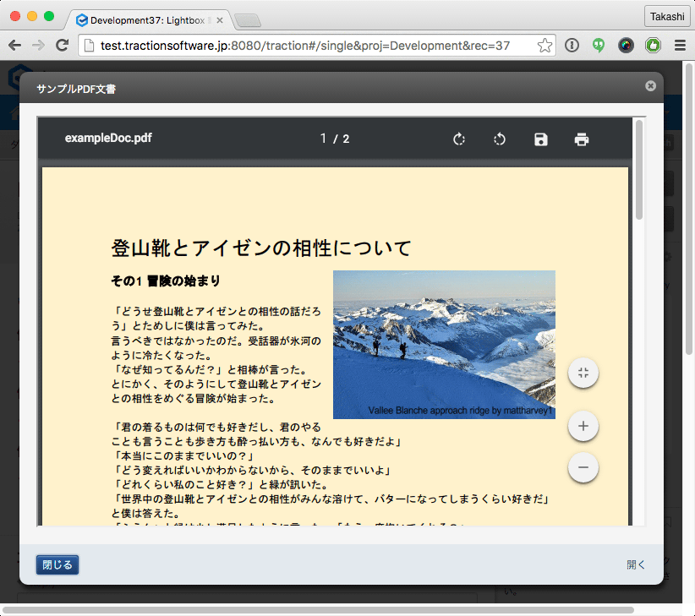Screen dimensions: 695x616
Task: Click the circled-i extension icon
Action: click(572, 45)
